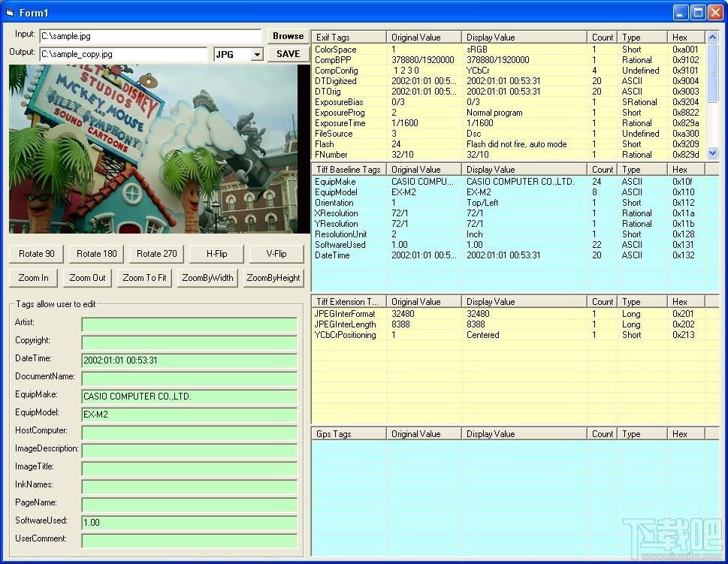
Task: Click the 'Normal program' display value
Action: 494,113
